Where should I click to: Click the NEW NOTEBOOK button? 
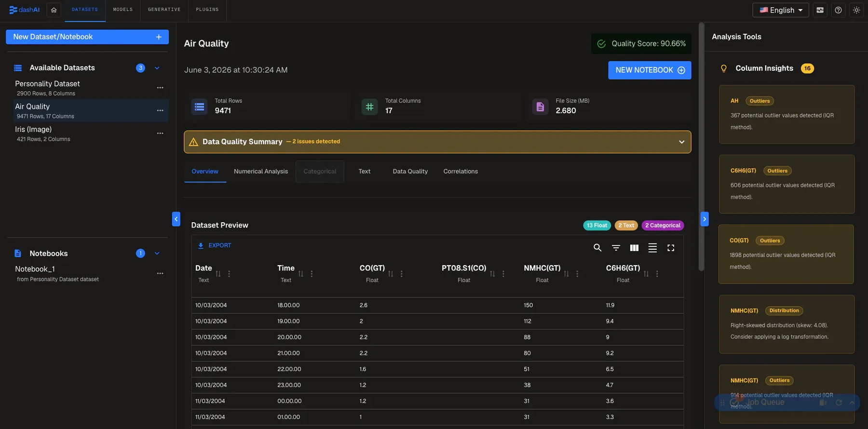pos(650,70)
